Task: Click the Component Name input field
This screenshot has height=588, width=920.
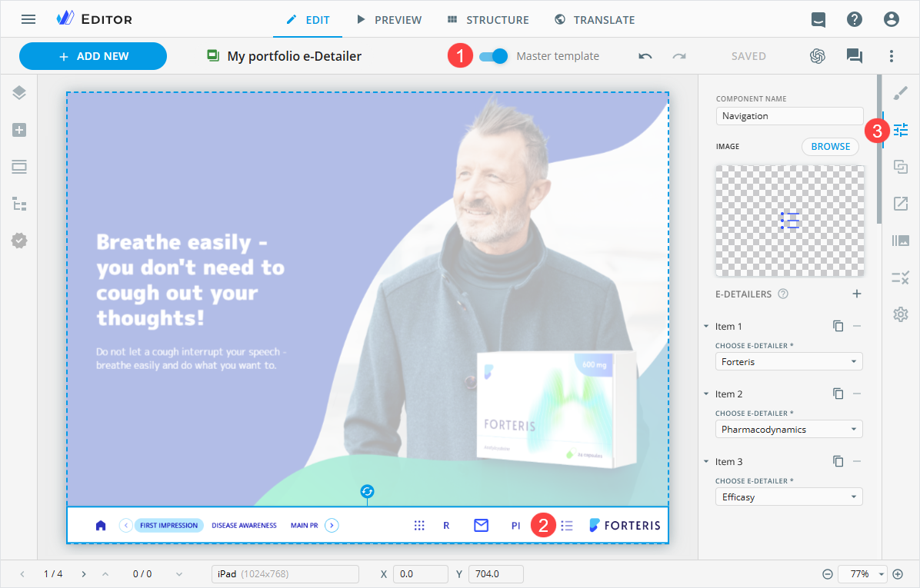Action: (789, 116)
